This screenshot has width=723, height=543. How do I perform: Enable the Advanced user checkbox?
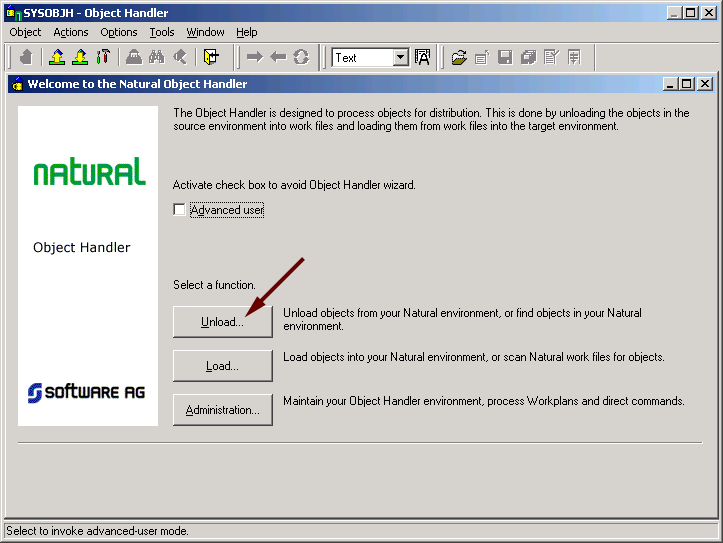tap(179, 210)
